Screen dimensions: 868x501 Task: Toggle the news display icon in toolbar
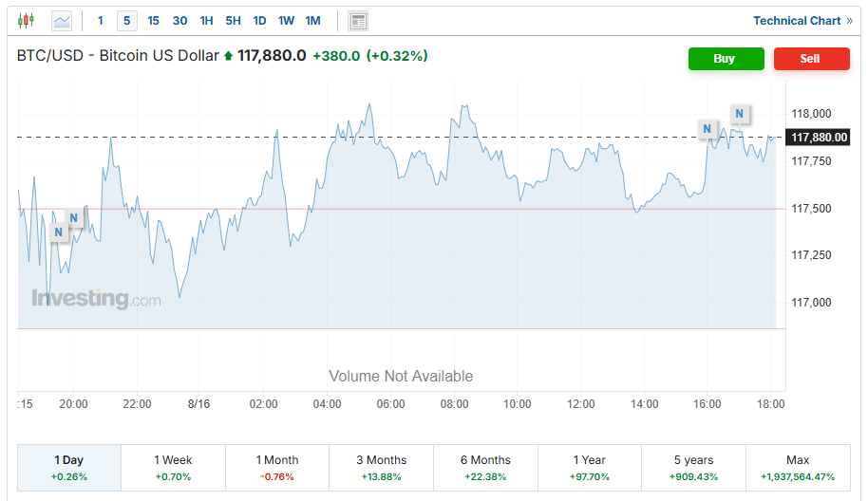tap(358, 21)
